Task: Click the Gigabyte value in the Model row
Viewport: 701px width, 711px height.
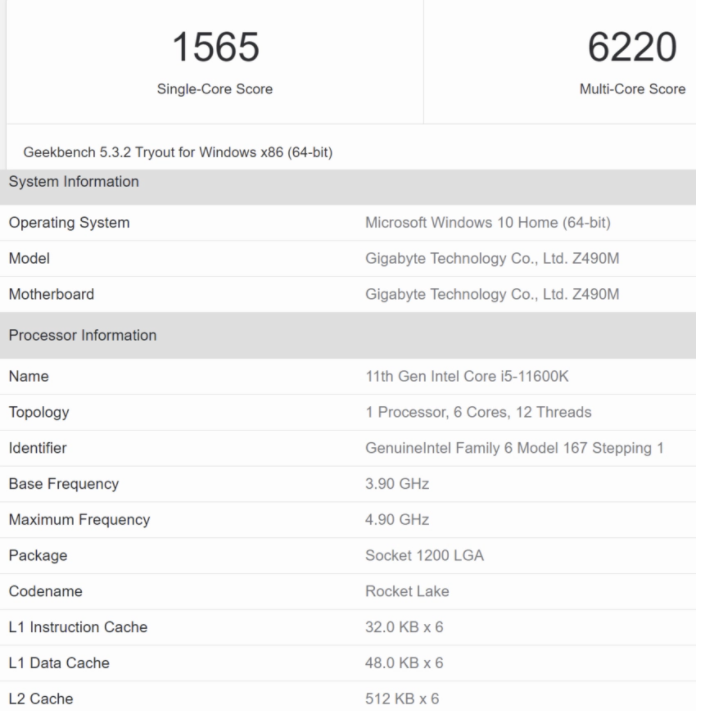Action: pos(494,258)
